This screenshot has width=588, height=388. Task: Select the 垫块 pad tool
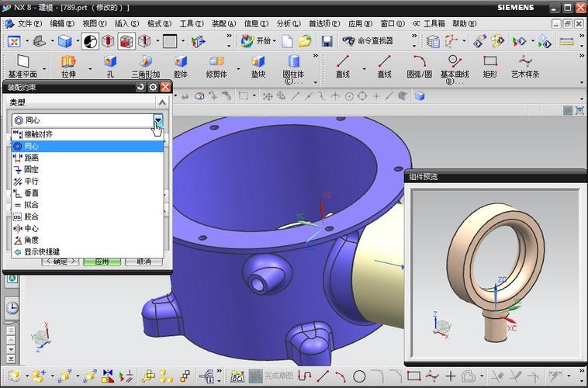(x=258, y=66)
